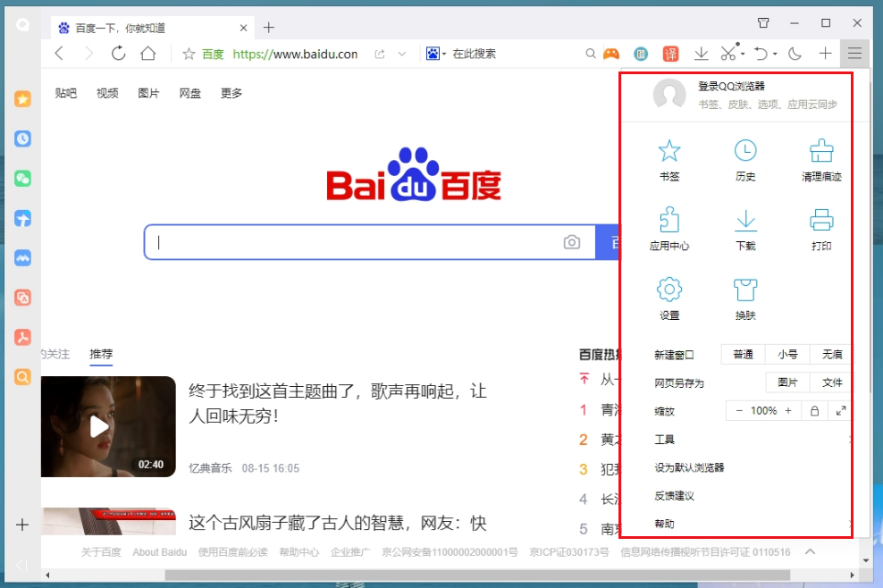Decrease zoom with the minus button

[739, 410]
